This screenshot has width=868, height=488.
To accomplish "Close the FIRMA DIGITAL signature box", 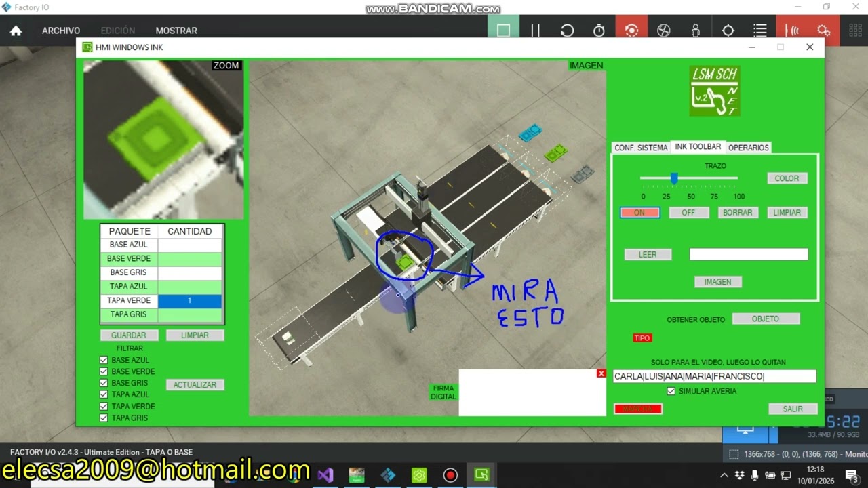I will click(x=601, y=373).
